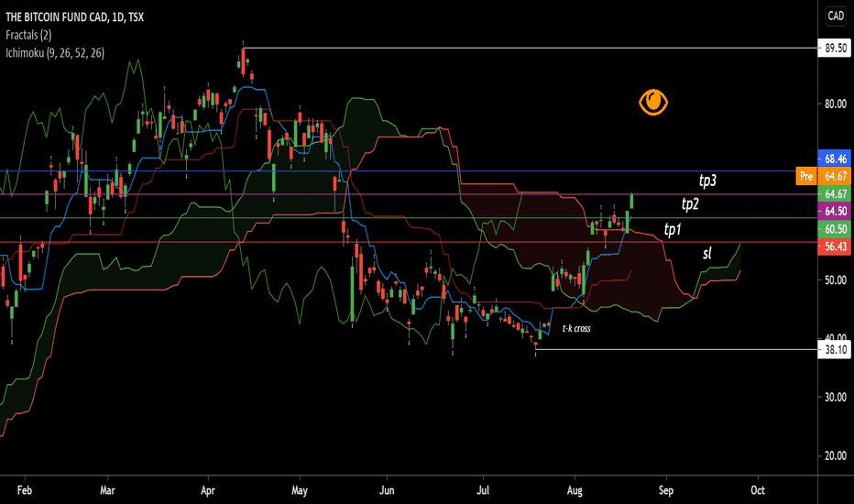The width and height of the screenshot is (854, 504).
Task: Click the Oct label on time axis
Action: point(758,490)
